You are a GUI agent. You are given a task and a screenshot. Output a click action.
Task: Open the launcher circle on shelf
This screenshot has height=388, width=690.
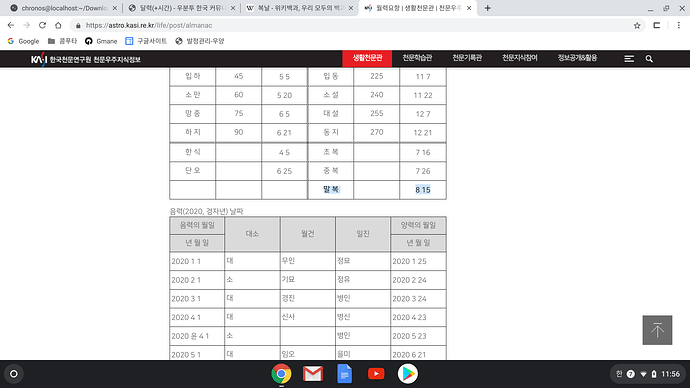point(14,374)
